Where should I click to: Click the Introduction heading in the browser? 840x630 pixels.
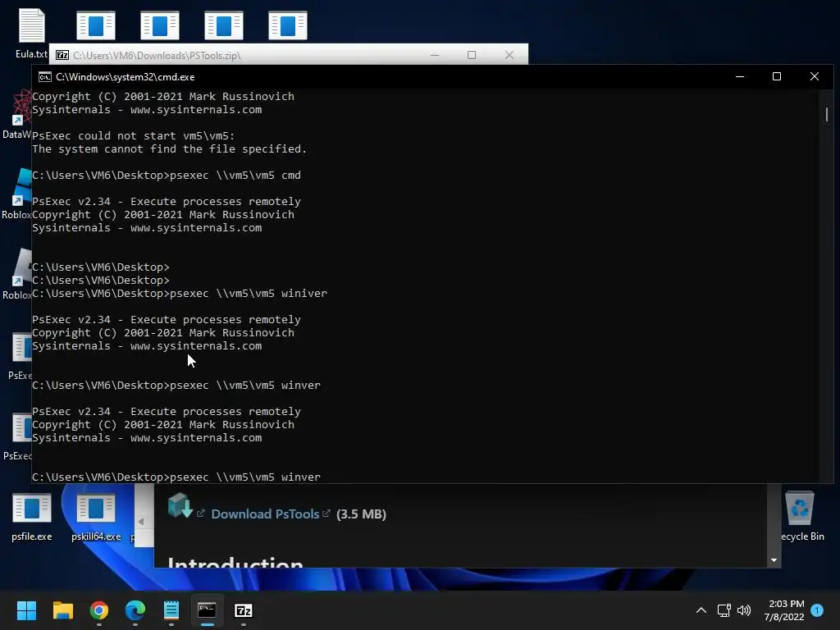coord(235,561)
